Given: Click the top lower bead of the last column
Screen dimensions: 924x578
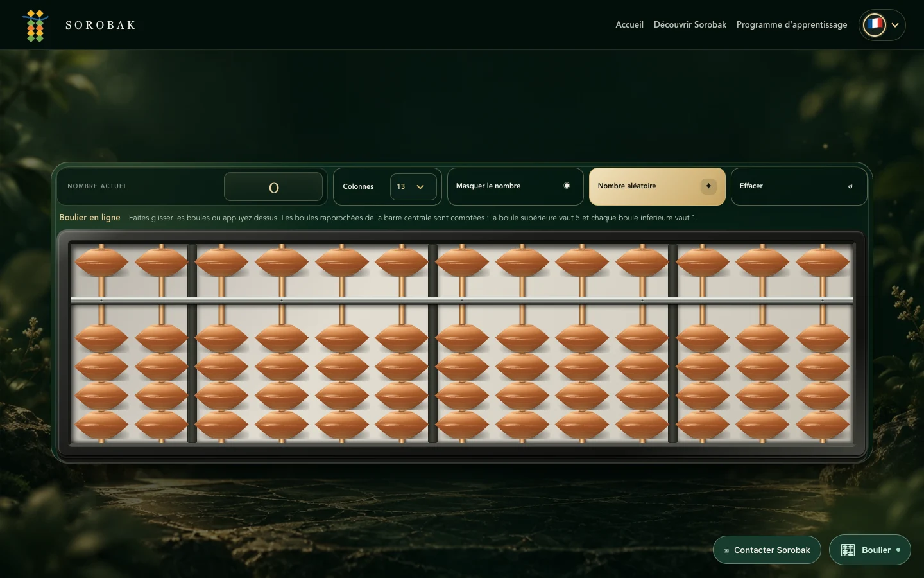Looking at the screenshot, I should click(x=823, y=338).
